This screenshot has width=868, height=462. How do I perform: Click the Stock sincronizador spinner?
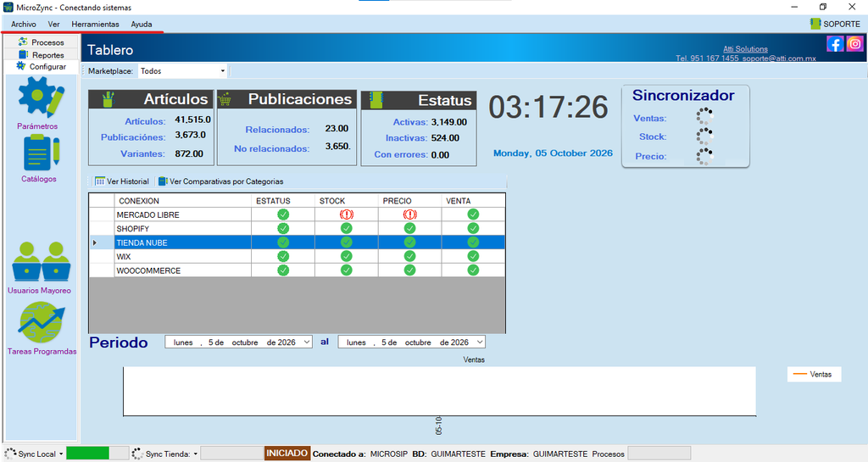pyautogui.click(x=704, y=136)
